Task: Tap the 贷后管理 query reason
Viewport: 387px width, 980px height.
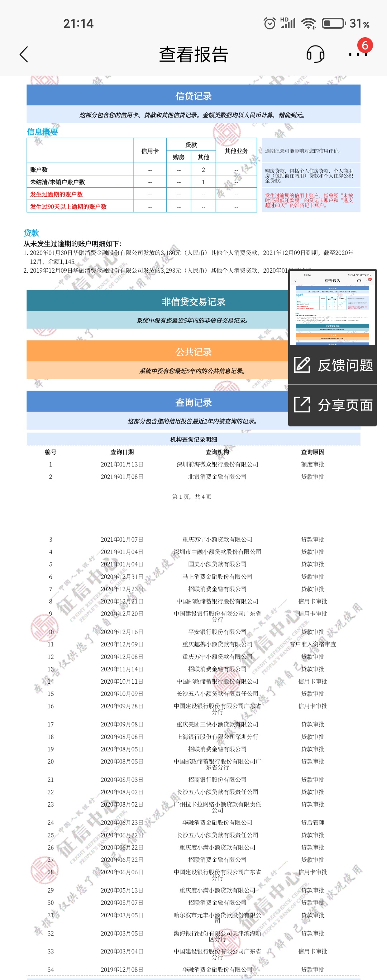Action: [313, 822]
